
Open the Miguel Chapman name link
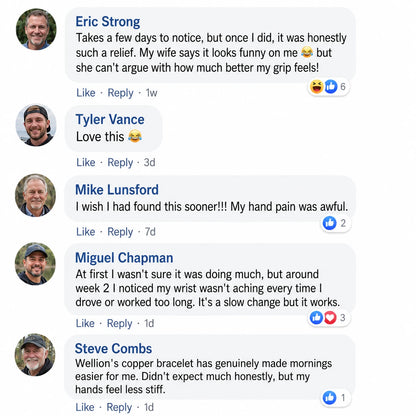pos(124,258)
